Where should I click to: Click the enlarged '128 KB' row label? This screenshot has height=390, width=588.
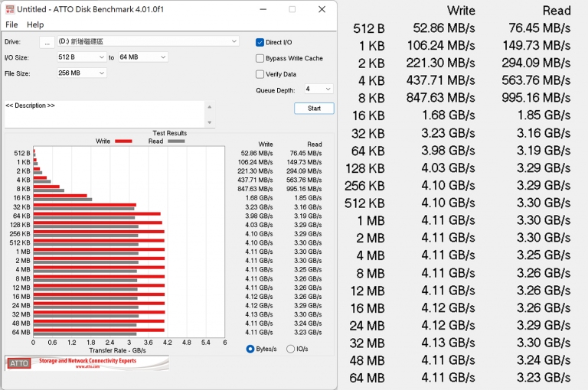pos(365,168)
